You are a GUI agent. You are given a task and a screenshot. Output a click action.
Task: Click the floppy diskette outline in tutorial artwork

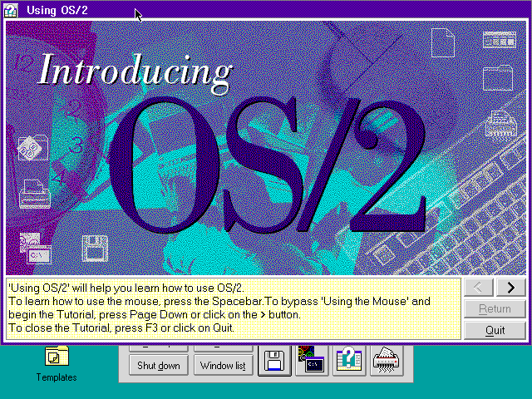pyautogui.click(x=95, y=249)
